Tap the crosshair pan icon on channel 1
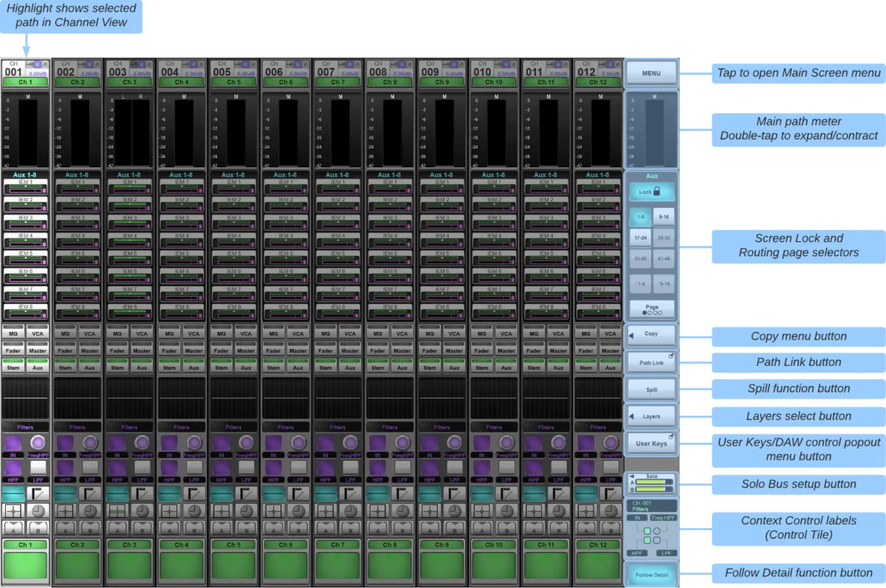 [x=13, y=511]
